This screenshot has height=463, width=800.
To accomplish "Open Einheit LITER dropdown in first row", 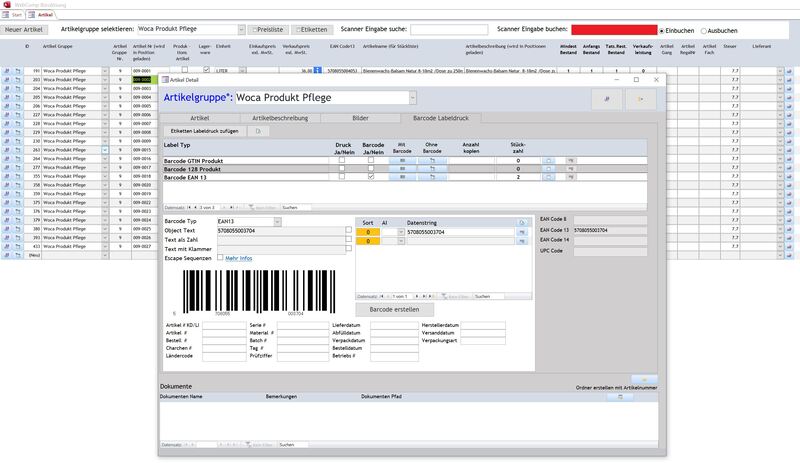I will tap(242, 71).
